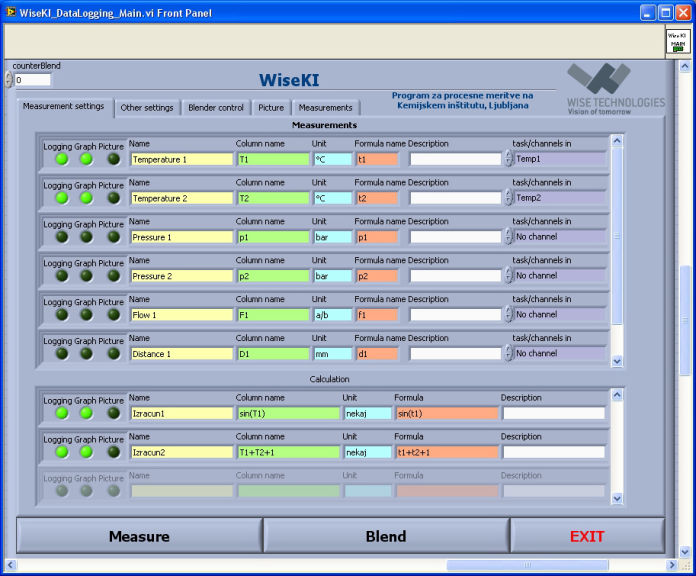The image size is (696, 576).
Task: Toggle Logging LED for Distance 1
Action: click(x=62, y=354)
